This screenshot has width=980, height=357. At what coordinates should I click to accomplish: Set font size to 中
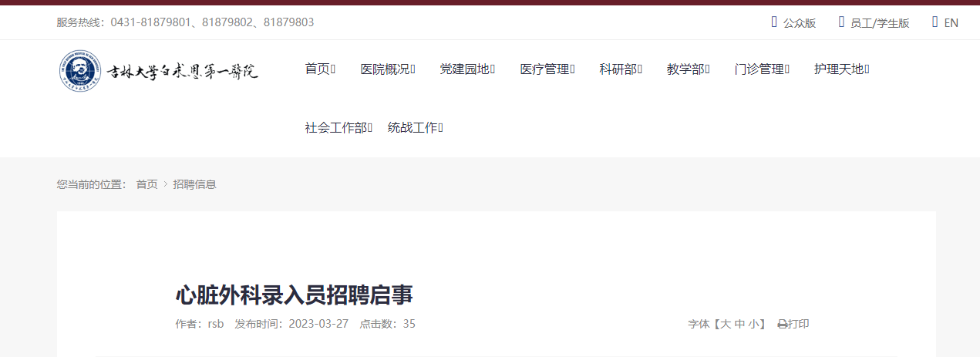(x=739, y=325)
